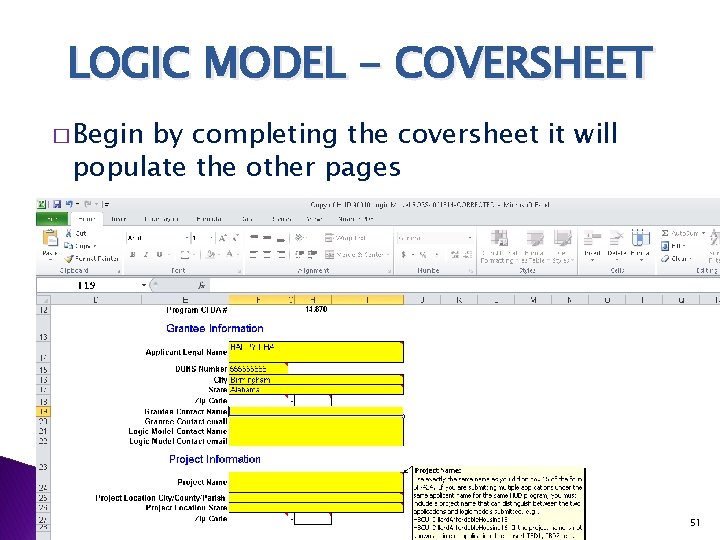Switch to the Page Layout tab
The height and width of the screenshot is (540, 720).
[161, 219]
